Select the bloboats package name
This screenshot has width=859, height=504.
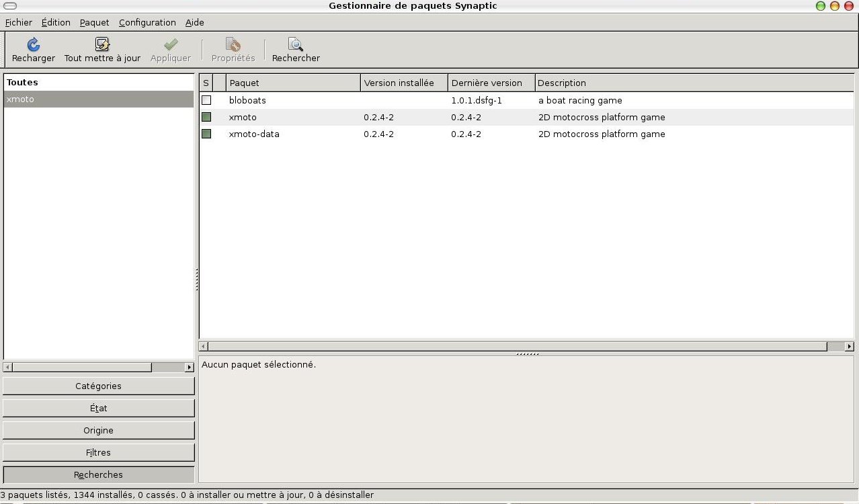(247, 100)
